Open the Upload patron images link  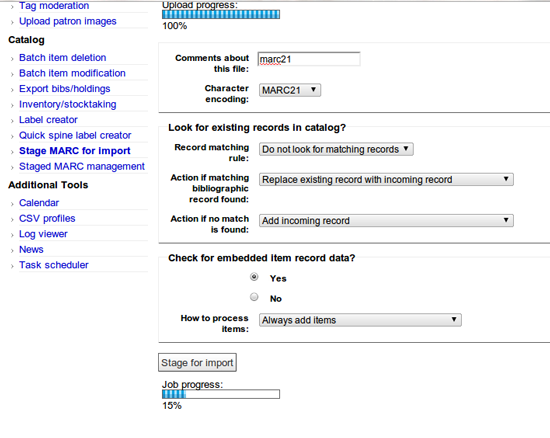pyautogui.click(x=68, y=21)
